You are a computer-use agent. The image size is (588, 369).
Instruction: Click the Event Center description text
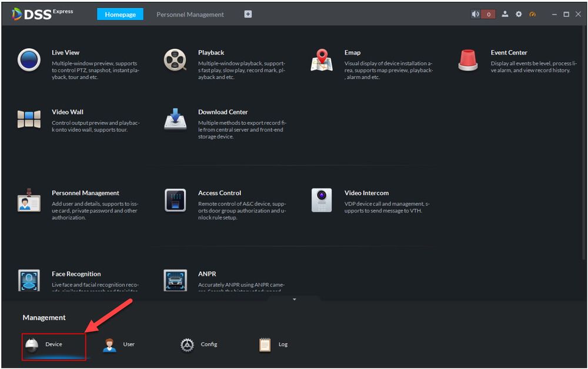pyautogui.click(x=534, y=67)
